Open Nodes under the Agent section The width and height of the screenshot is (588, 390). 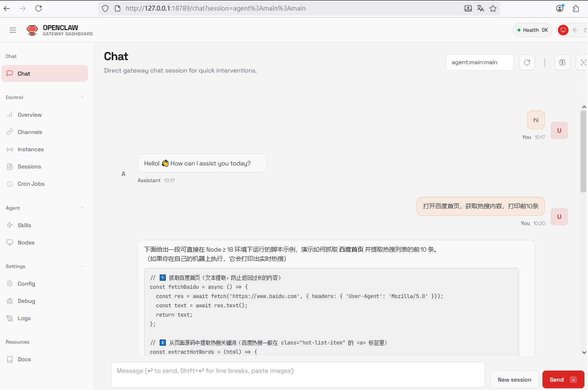point(25,242)
